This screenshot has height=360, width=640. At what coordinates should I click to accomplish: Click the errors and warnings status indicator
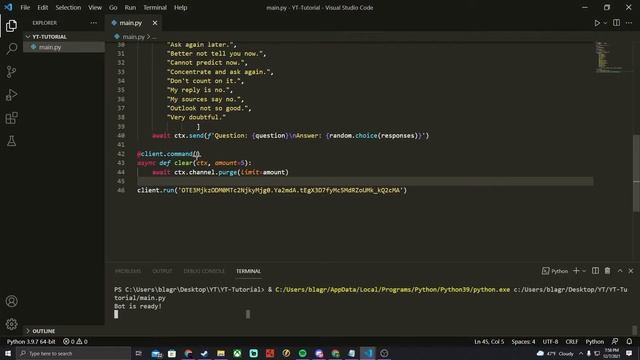tap(75, 341)
